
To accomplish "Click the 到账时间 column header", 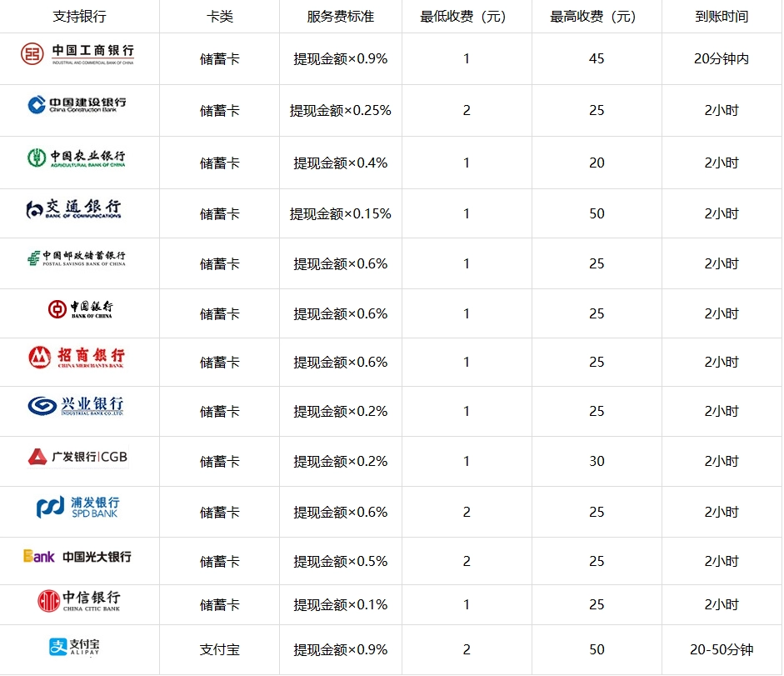I will (722, 17).
